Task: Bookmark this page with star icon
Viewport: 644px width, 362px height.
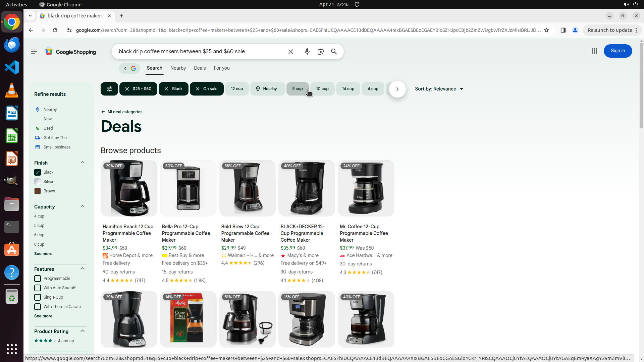Action: pyautogui.click(x=546, y=30)
